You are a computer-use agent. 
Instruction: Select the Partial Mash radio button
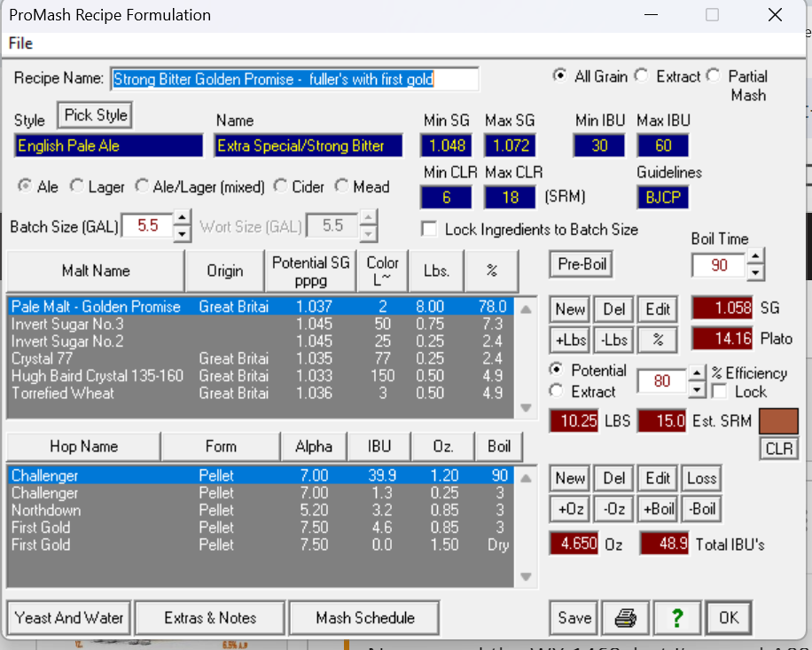[x=714, y=75]
